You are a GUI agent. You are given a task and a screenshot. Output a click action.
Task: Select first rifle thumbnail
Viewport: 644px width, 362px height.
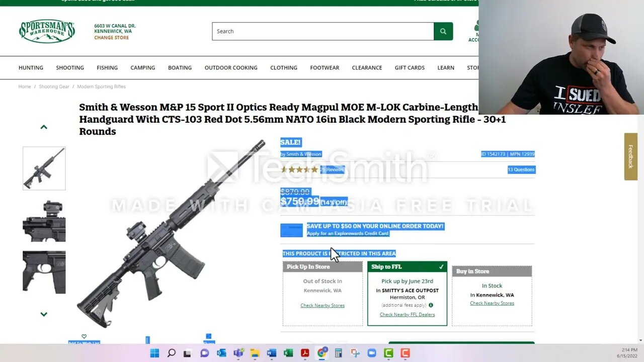(44, 168)
